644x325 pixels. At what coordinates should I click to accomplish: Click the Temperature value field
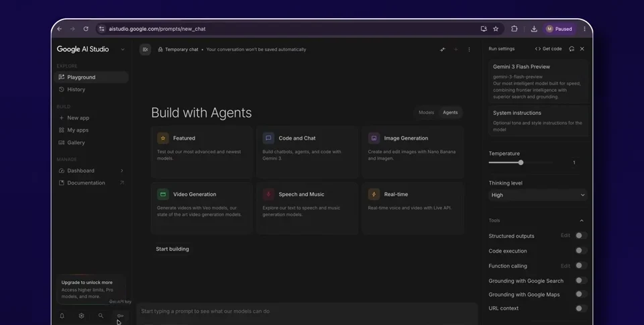[x=574, y=162]
